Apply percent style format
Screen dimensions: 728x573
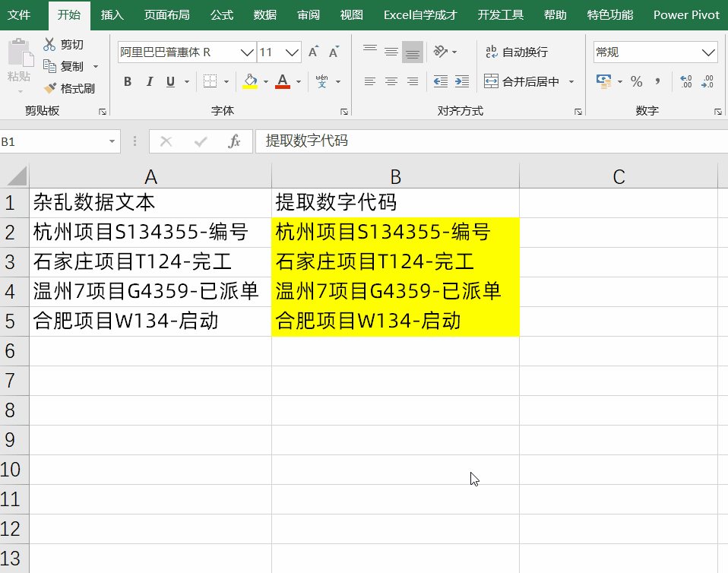(x=637, y=82)
